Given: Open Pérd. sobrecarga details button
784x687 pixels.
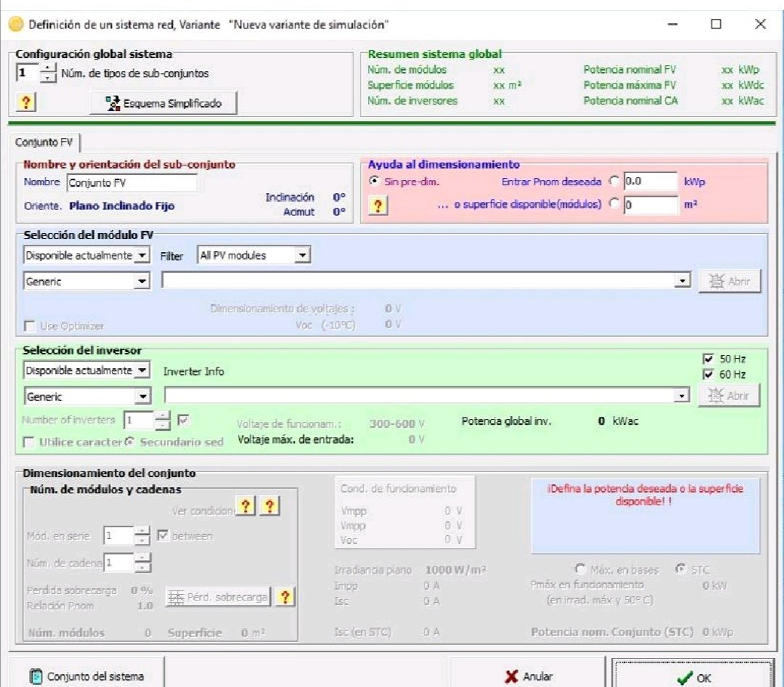Looking at the screenshot, I should point(218,597).
